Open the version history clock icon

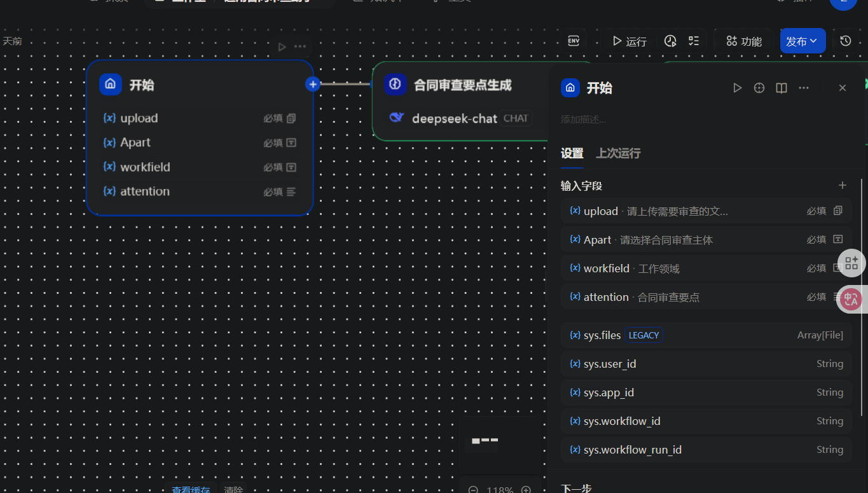[845, 41]
